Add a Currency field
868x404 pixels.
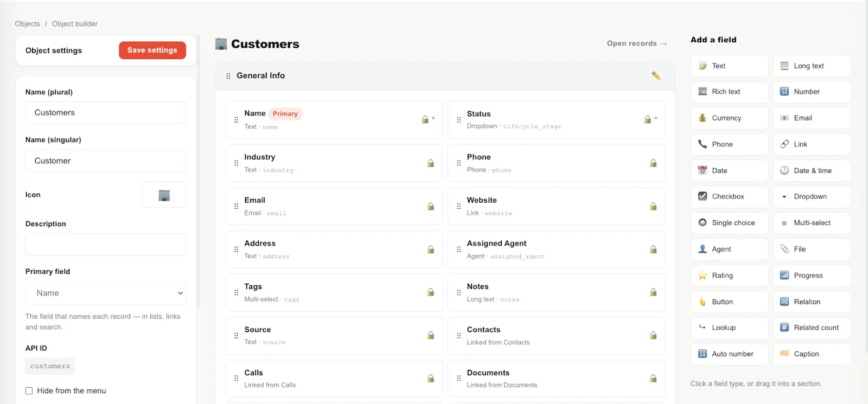tap(730, 118)
